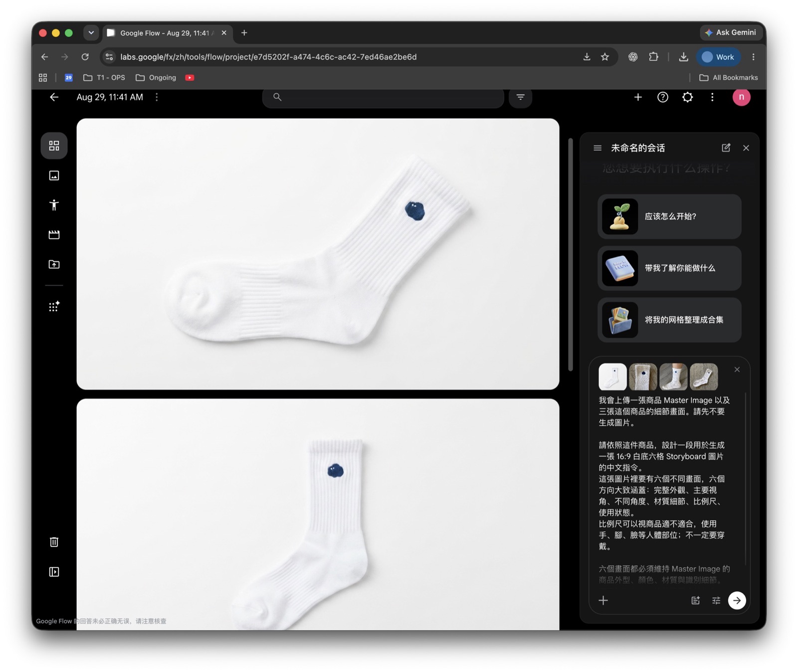The width and height of the screenshot is (798, 672).
Task: Open the pink user avatar menu
Action: point(741,97)
